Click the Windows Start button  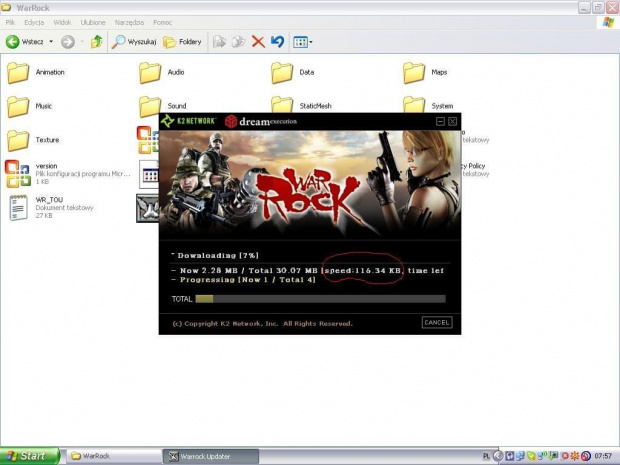(28, 456)
